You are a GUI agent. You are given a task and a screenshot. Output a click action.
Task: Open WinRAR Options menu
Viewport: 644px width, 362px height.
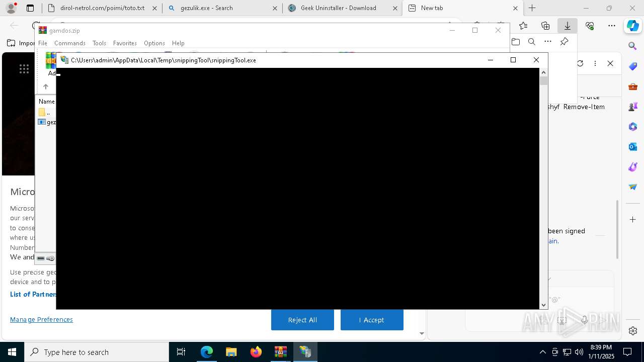coord(154,43)
